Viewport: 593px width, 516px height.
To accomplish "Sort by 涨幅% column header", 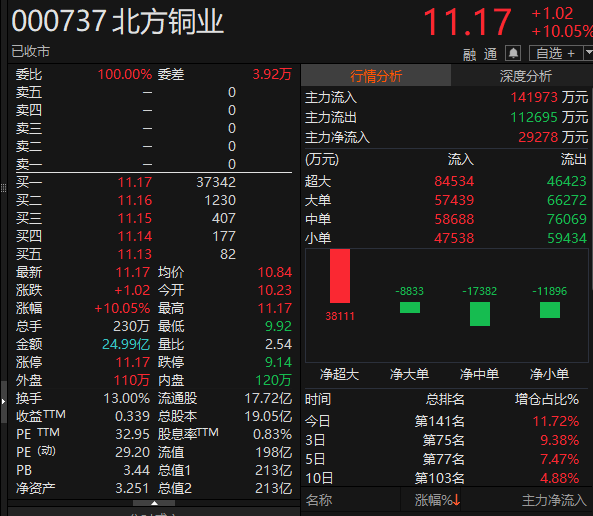I will (x=438, y=500).
